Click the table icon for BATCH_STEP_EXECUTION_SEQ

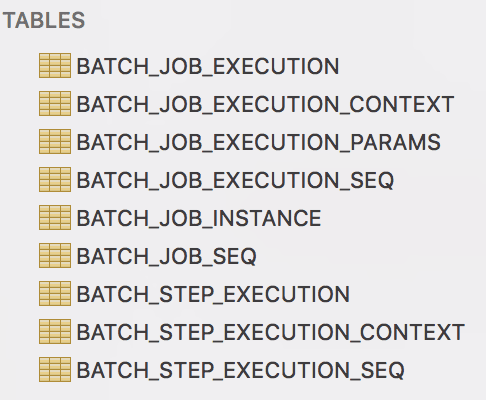55,369
